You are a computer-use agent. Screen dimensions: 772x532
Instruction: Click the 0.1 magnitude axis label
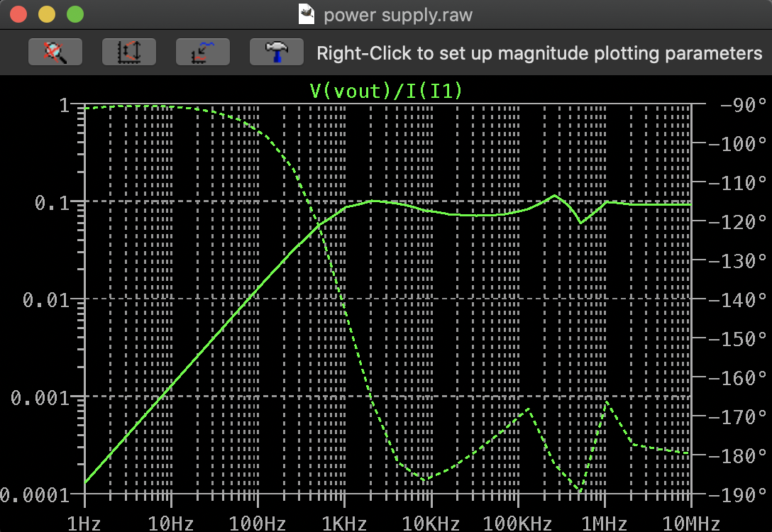click(53, 203)
